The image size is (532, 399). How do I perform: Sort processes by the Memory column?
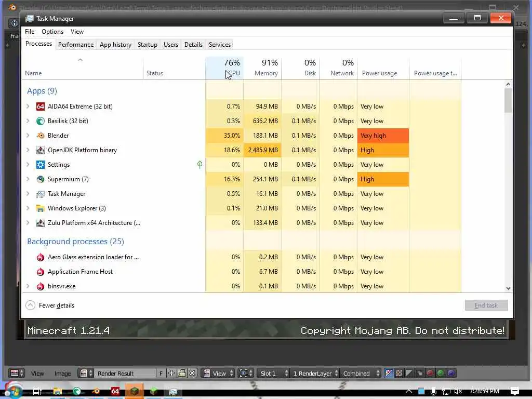point(262,68)
